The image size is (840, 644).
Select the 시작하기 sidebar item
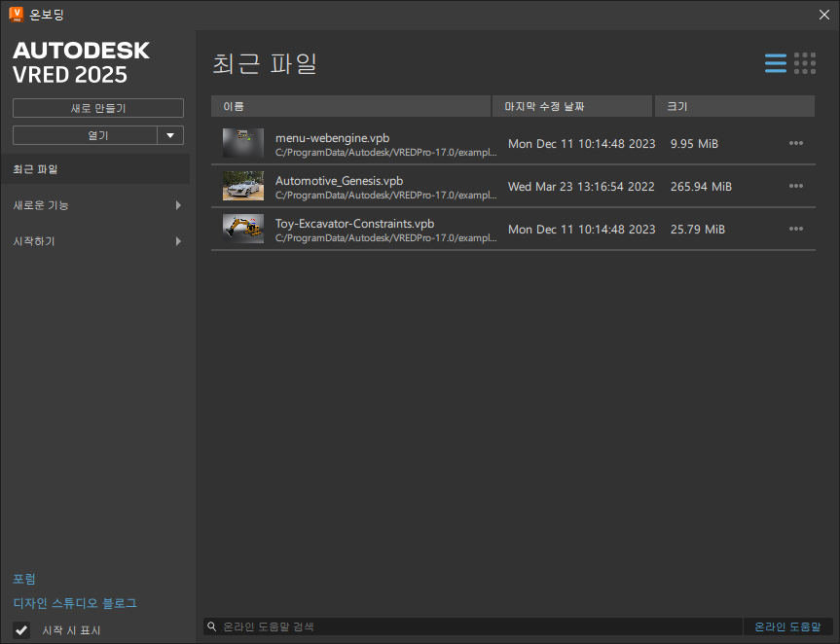tap(95, 241)
